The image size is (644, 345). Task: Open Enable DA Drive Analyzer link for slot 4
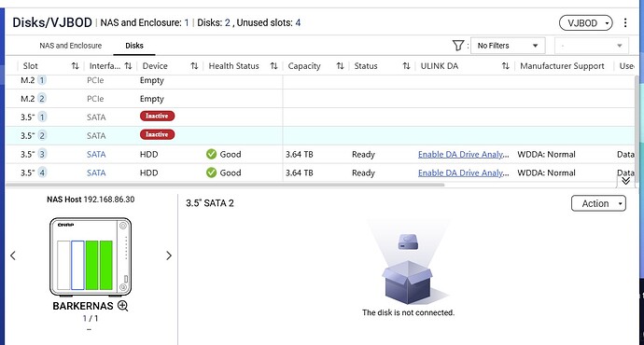463,172
